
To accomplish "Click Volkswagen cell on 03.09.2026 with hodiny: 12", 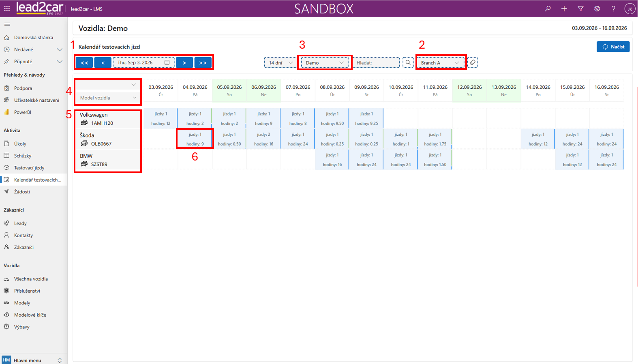I will click(x=161, y=118).
